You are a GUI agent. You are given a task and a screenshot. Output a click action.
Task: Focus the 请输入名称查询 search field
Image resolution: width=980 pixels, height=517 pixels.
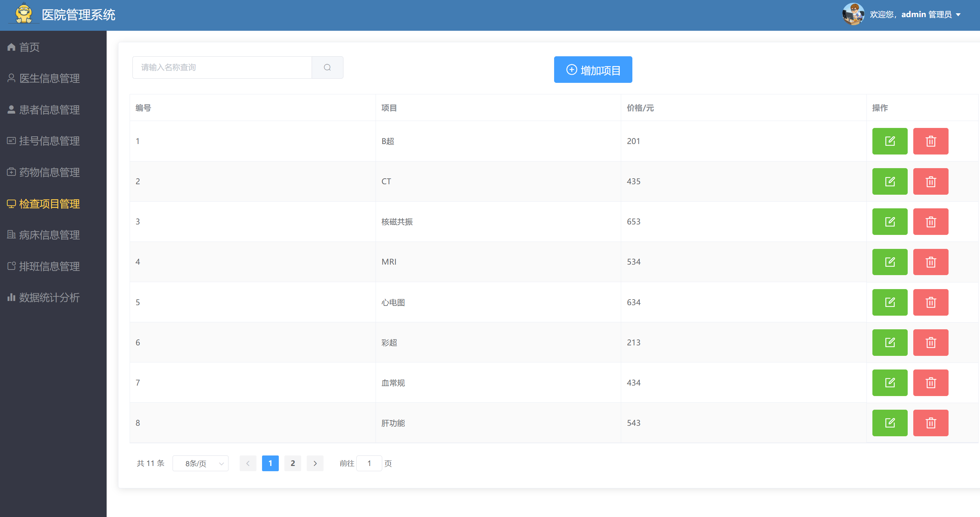coord(222,67)
